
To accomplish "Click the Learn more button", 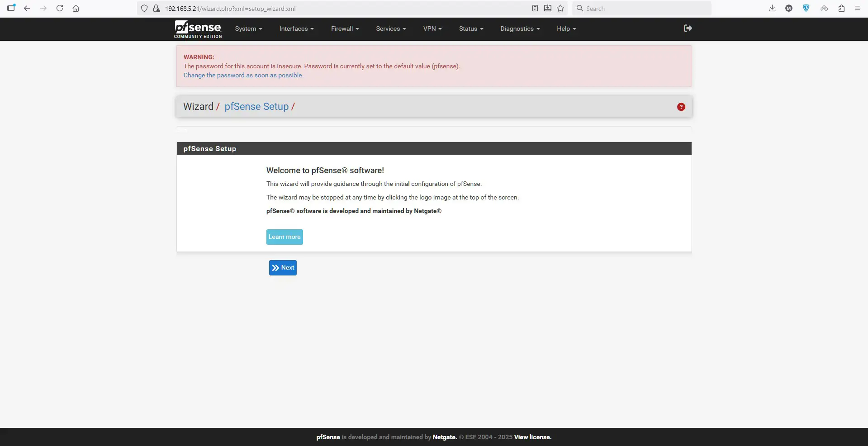I will click(x=285, y=237).
